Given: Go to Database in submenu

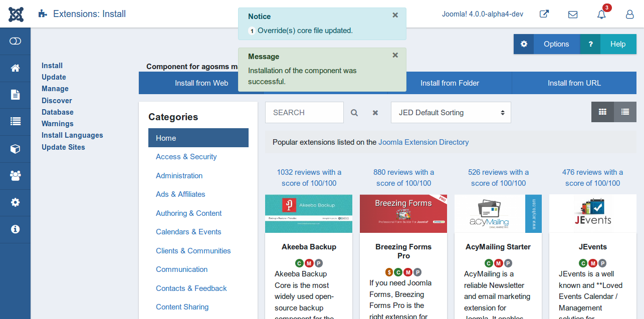Looking at the screenshot, I should click(x=58, y=112).
